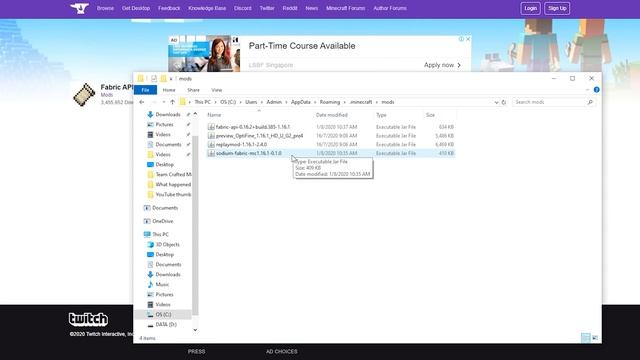The image size is (640, 360).
Task: Open the Author Forums link
Action: (x=390, y=8)
